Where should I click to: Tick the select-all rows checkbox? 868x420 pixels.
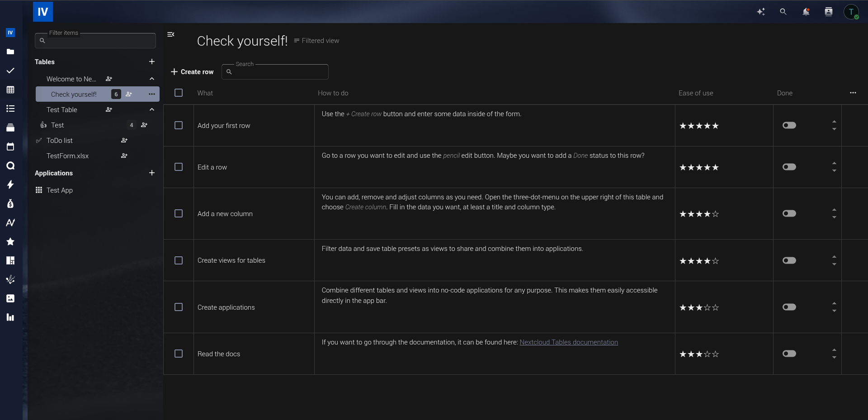(x=179, y=93)
